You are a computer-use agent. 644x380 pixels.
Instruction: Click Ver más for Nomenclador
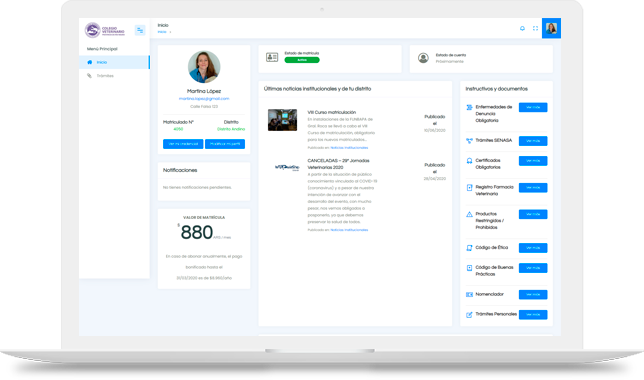[x=533, y=295]
